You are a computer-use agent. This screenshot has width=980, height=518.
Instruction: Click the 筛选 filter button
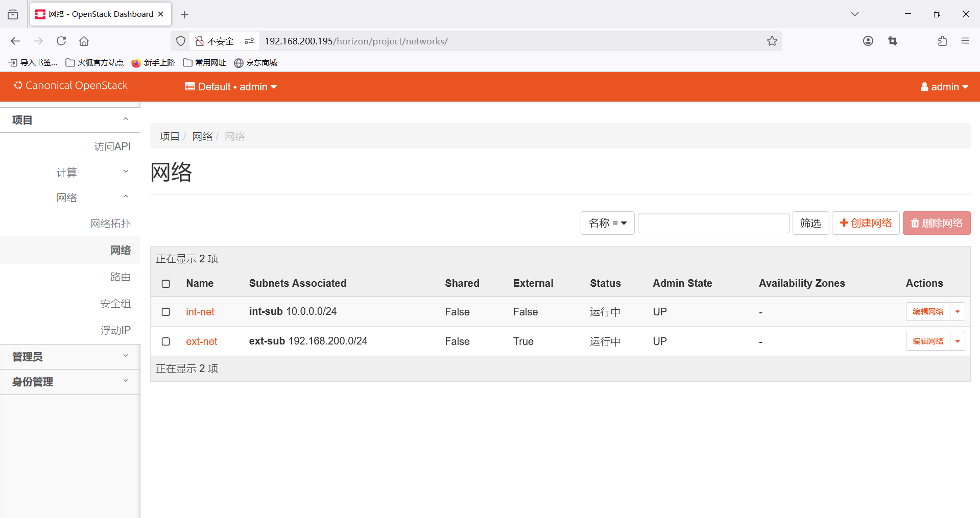810,223
